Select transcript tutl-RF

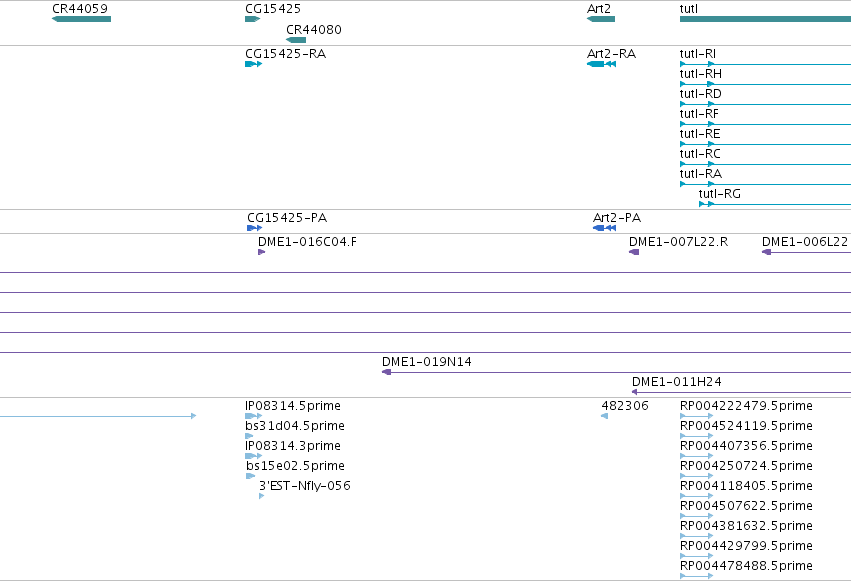pos(765,124)
